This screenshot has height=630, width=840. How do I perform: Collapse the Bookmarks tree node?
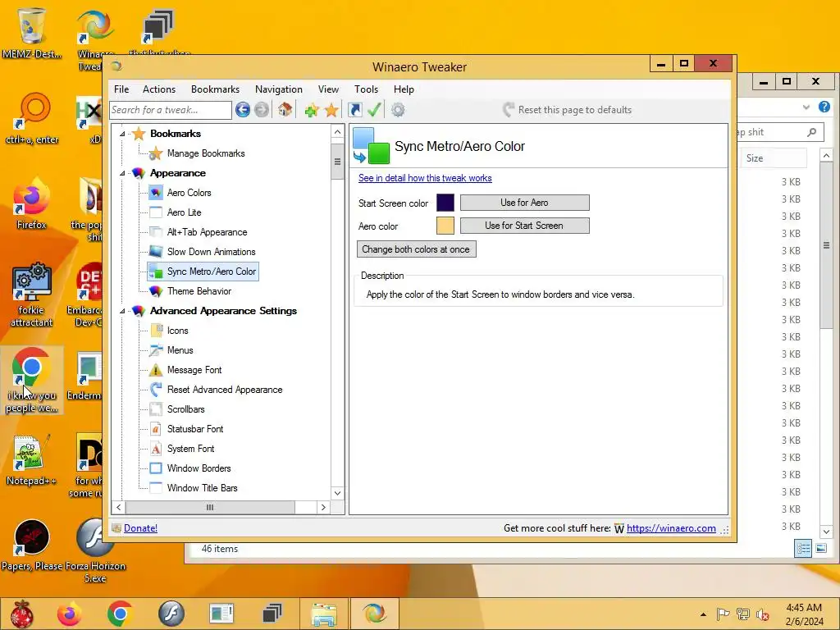122,134
